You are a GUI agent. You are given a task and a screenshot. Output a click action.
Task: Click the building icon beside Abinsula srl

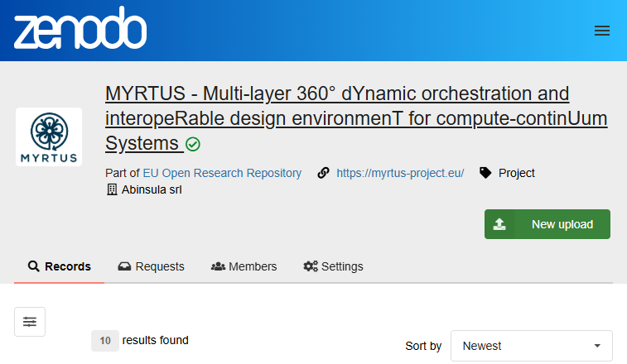[113, 190]
